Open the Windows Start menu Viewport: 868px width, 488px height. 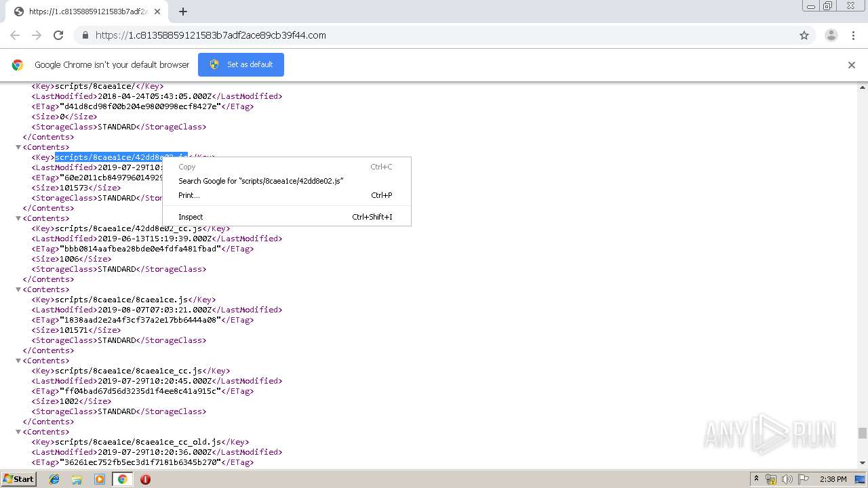pyautogui.click(x=19, y=479)
